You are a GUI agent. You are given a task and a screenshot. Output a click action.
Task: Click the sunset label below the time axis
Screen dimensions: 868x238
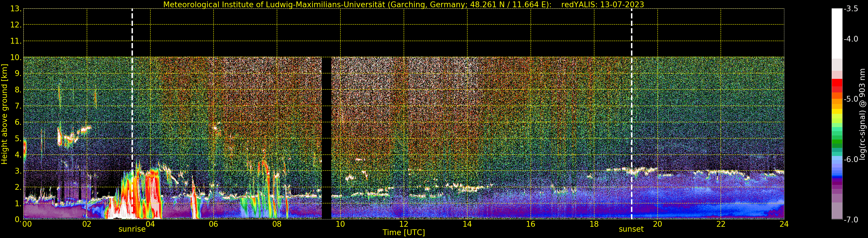click(x=631, y=229)
